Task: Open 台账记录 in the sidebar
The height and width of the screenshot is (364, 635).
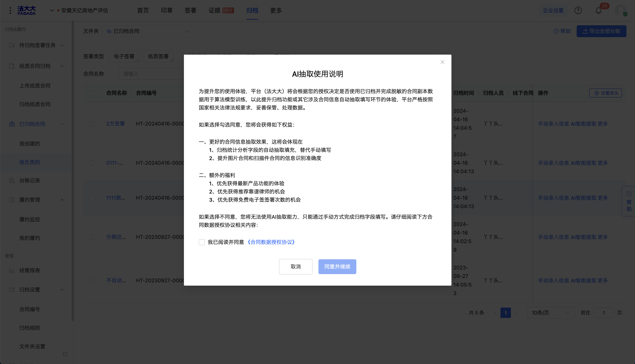Action: 30,181
